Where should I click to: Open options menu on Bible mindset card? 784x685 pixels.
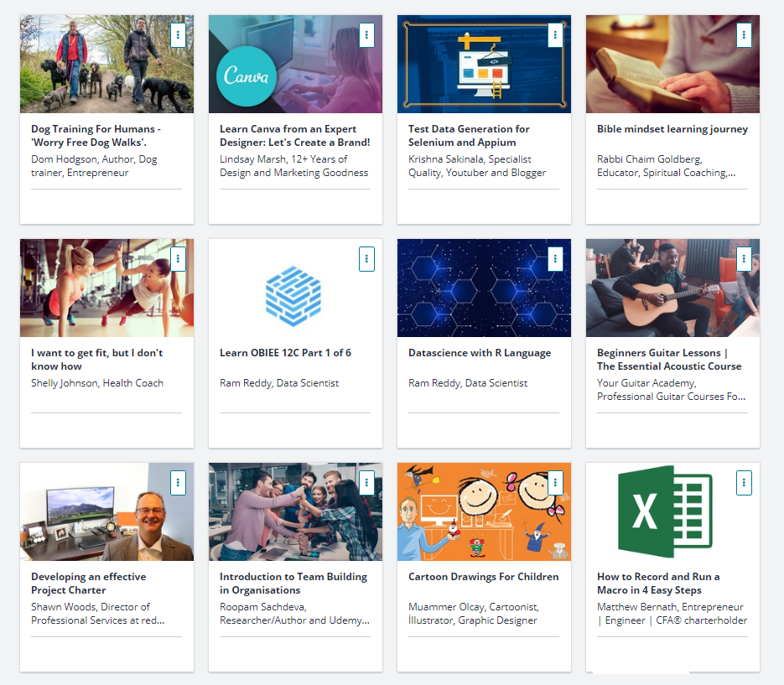744,35
